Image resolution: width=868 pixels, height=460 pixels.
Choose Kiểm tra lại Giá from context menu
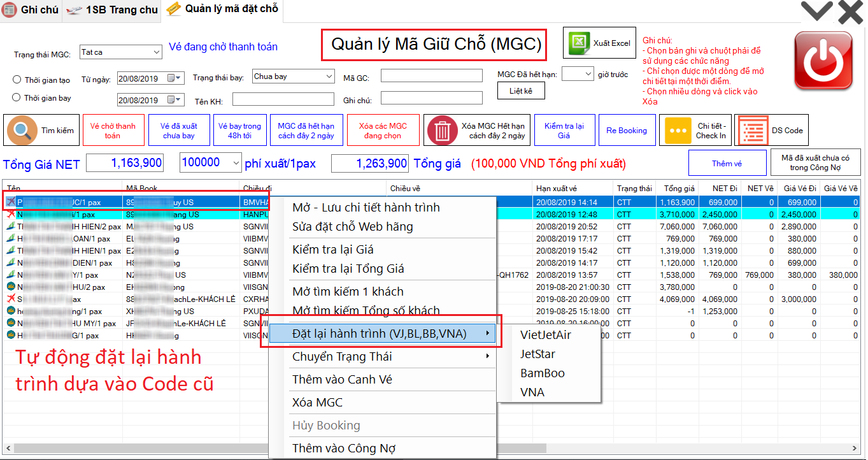(x=332, y=249)
